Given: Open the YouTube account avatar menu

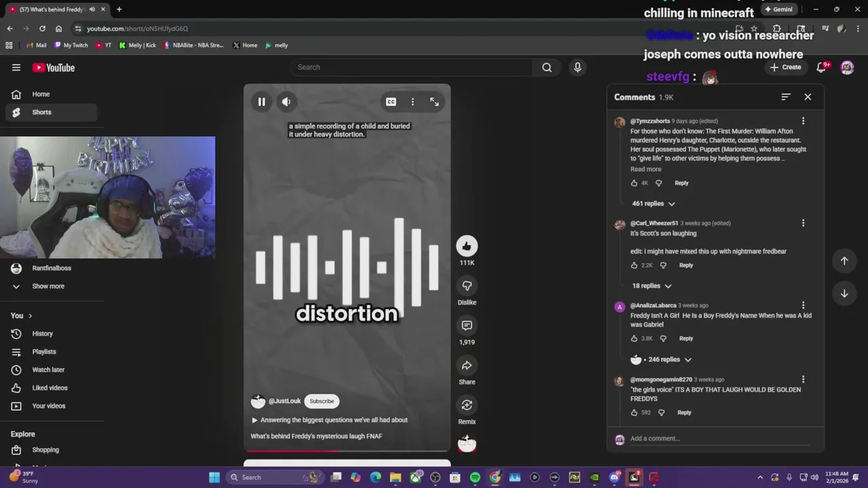Looking at the screenshot, I should tap(847, 67).
